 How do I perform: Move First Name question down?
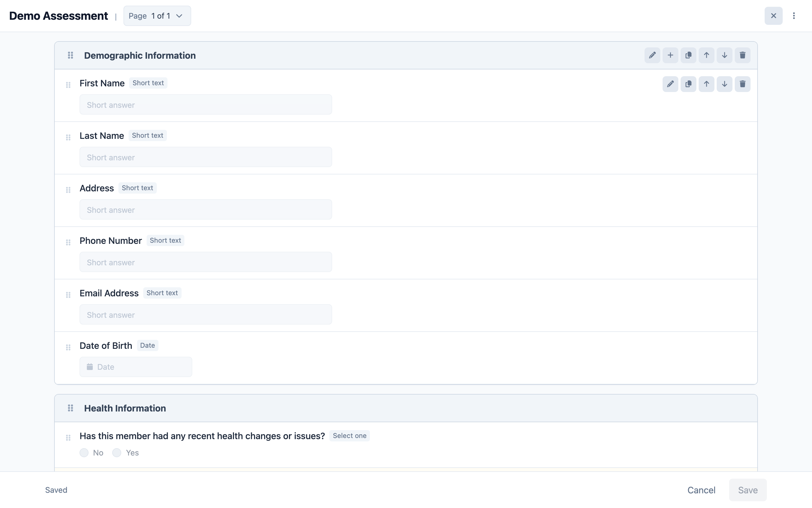(724, 84)
